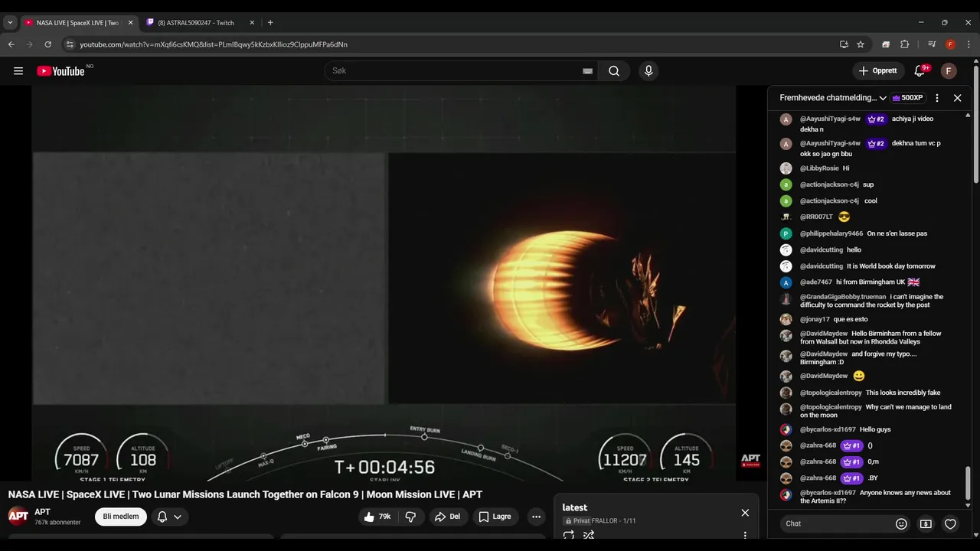Open the latest playlist three-dot menu
This screenshot has width=980, height=551.
[x=745, y=535]
